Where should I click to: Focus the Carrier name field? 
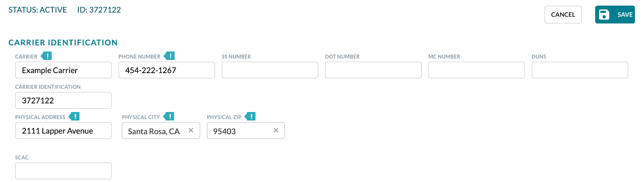pos(64,70)
